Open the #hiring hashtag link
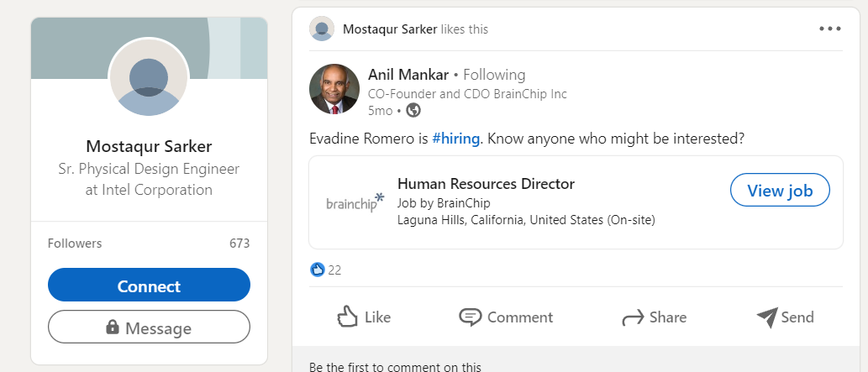Image resolution: width=868 pixels, height=372 pixels. coord(455,139)
